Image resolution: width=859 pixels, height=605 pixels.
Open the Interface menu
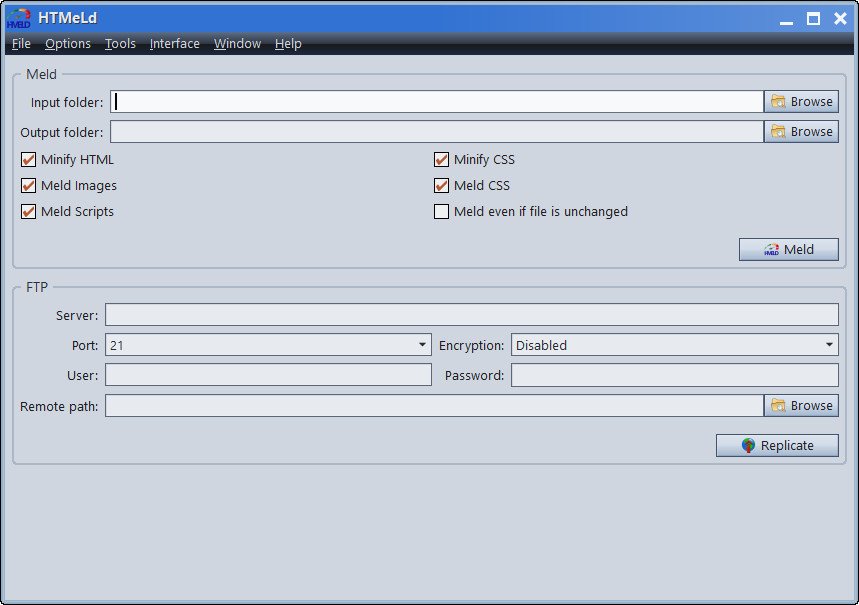[x=174, y=43]
